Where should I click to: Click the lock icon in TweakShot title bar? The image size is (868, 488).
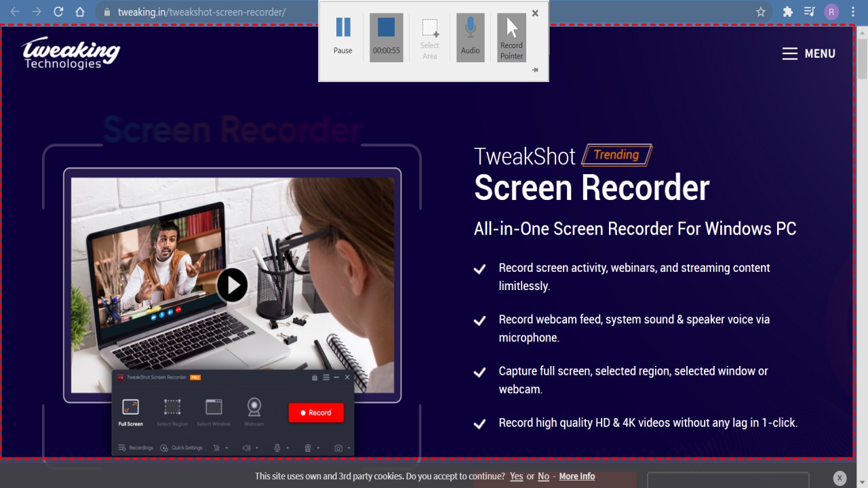[x=315, y=378]
